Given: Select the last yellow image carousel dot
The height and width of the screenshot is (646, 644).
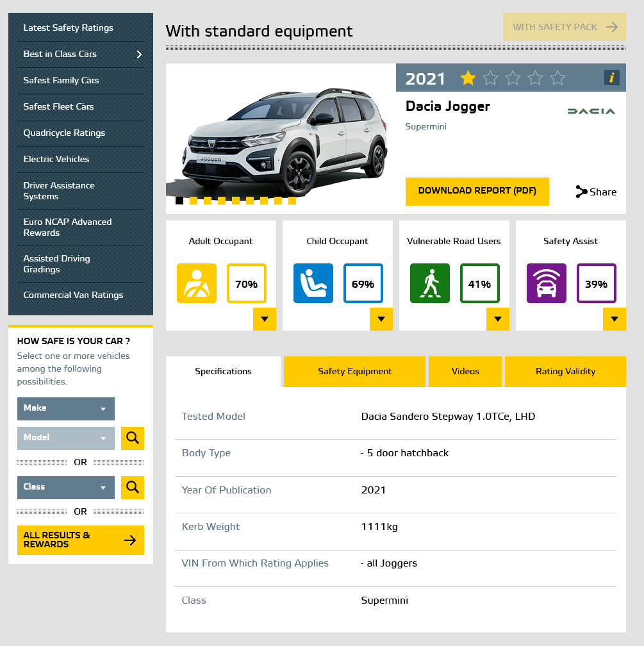Looking at the screenshot, I should point(292,201).
